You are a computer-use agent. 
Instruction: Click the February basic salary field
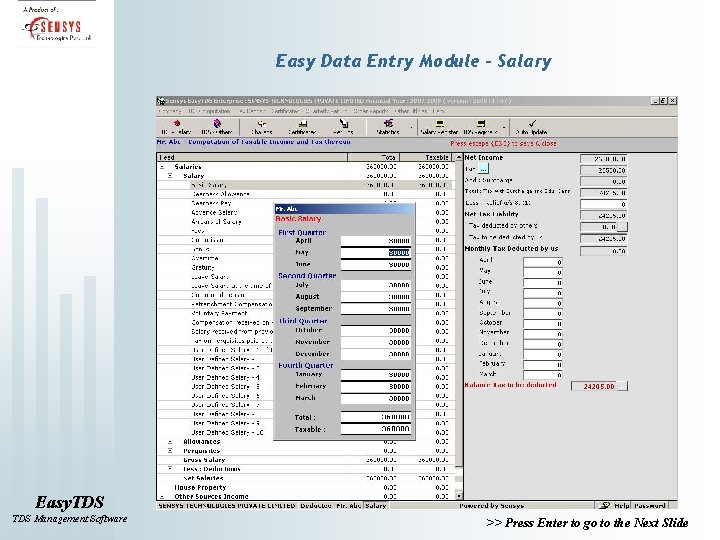point(376,387)
